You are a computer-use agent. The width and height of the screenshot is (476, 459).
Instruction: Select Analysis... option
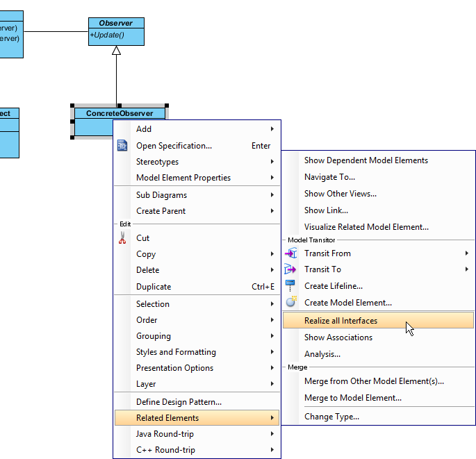[378, 354]
